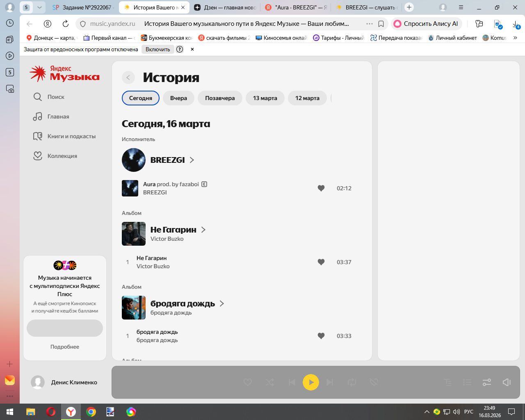This screenshot has width=525, height=420.
Task: Open the Yandex home page button
Action: [48, 24]
